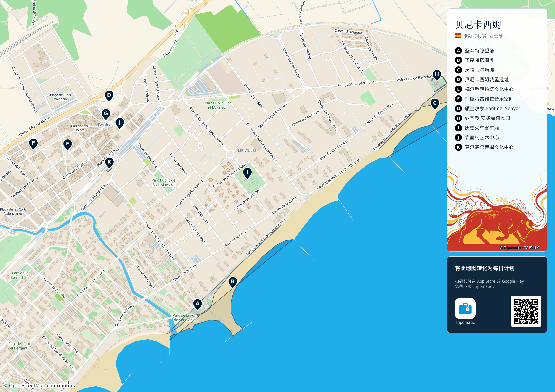The height and width of the screenshot is (392, 555).
Task: Click the QR code image
Action: click(x=526, y=311)
